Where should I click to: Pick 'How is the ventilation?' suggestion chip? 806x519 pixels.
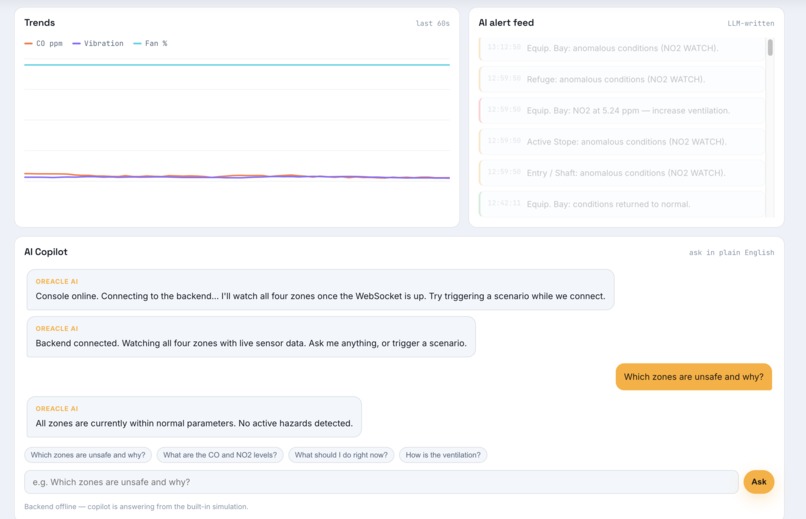click(443, 455)
